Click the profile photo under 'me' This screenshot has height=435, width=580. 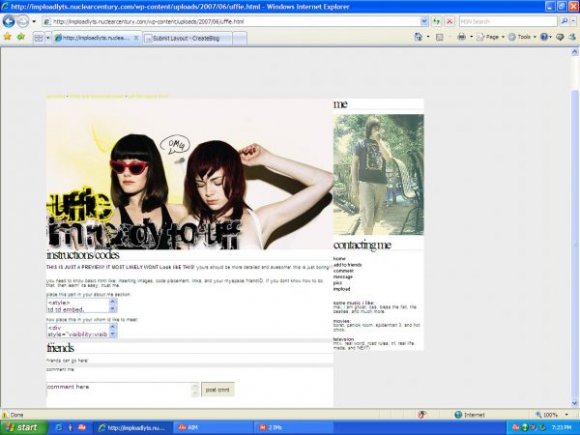378,175
